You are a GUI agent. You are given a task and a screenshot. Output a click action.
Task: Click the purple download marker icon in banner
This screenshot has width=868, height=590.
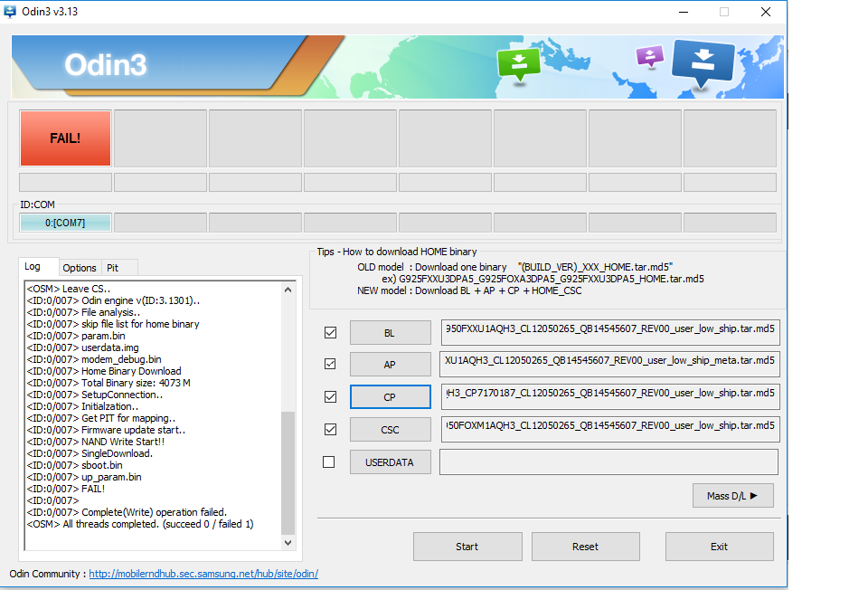pos(650,56)
